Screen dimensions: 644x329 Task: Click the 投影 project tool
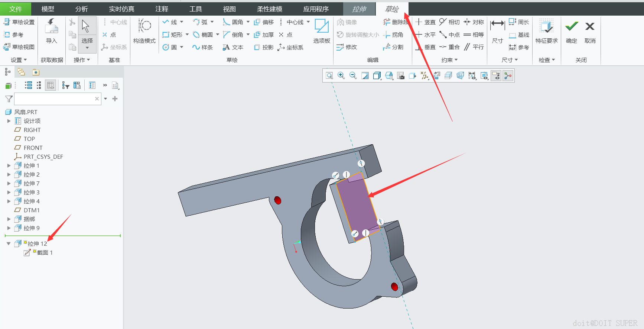[x=264, y=47]
